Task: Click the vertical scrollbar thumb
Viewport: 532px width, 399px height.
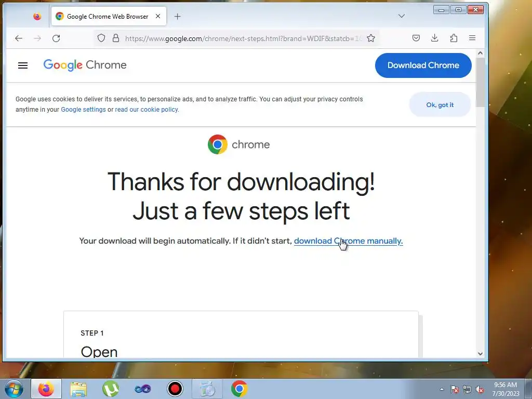Action: [x=480, y=82]
